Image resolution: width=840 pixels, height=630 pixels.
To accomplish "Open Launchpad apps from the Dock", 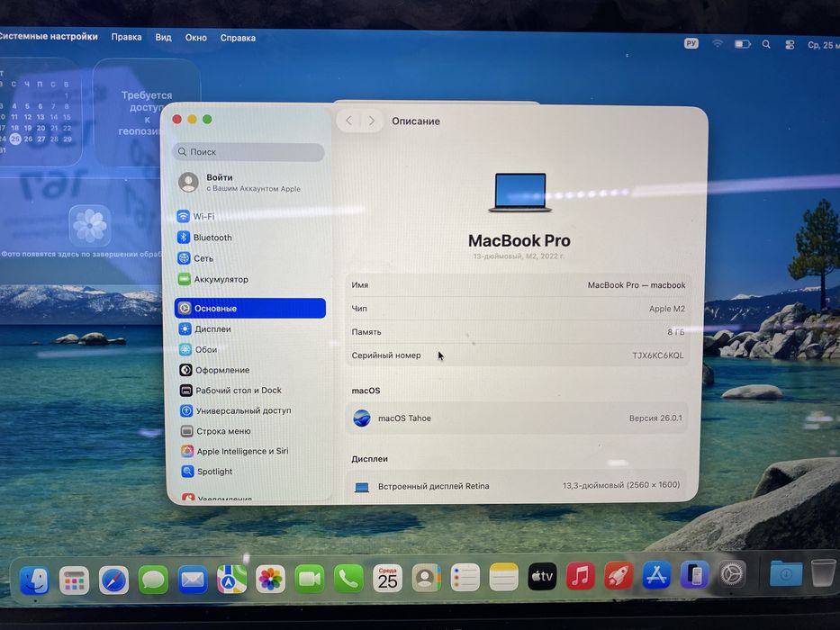I will point(74,580).
